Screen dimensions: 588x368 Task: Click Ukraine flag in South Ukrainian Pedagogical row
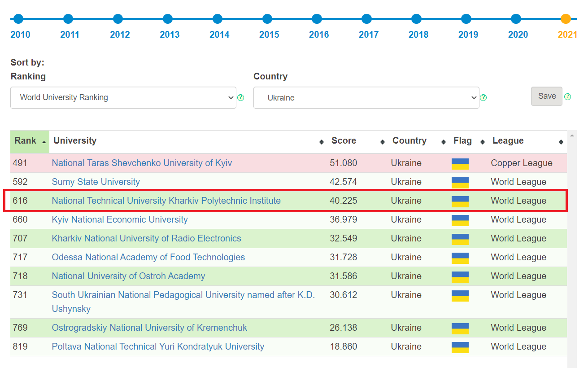click(x=460, y=296)
